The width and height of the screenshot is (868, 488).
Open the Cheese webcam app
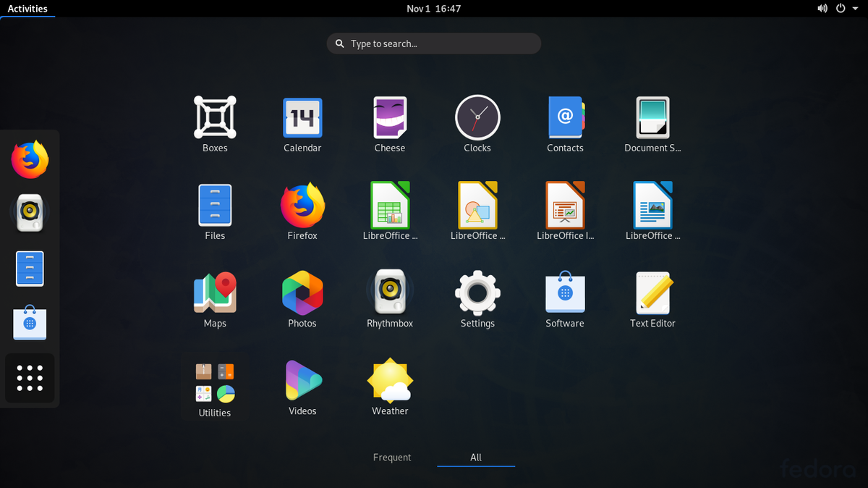click(390, 117)
